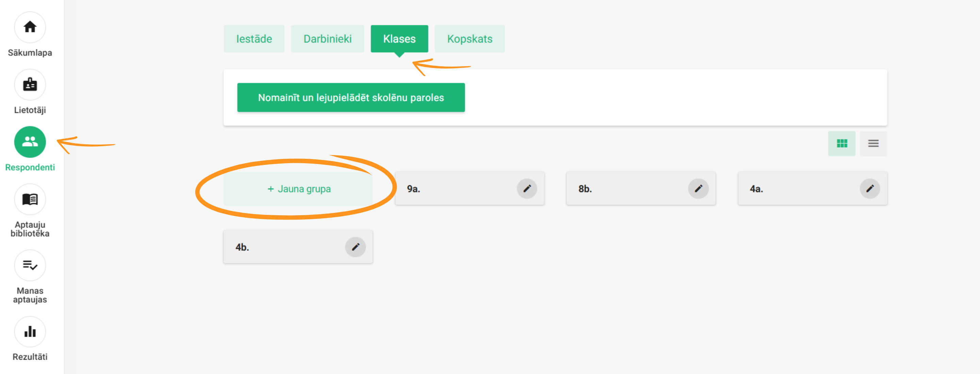
Task: Open the Rezultāti bar chart icon
Action: click(30, 331)
